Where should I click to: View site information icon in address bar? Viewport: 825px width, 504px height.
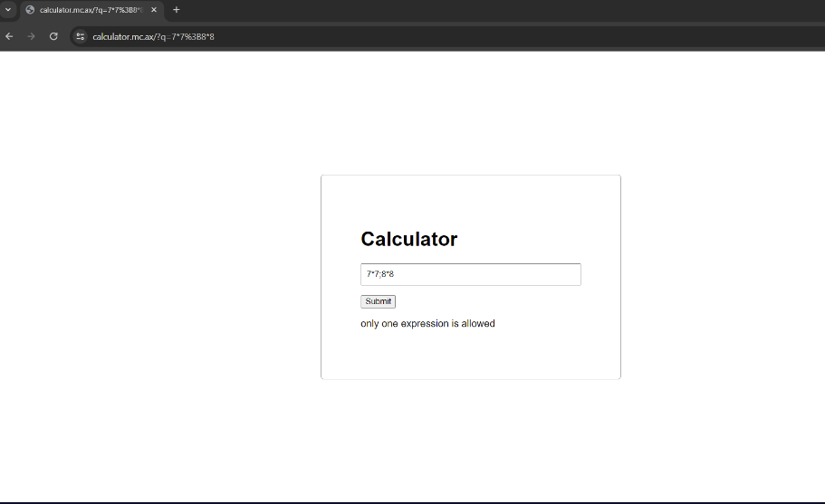(x=80, y=36)
